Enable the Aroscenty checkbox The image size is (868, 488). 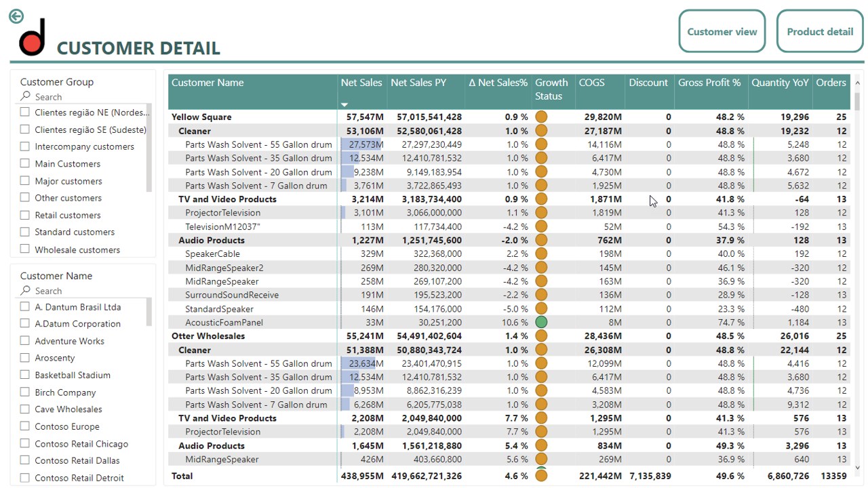(x=25, y=358)
